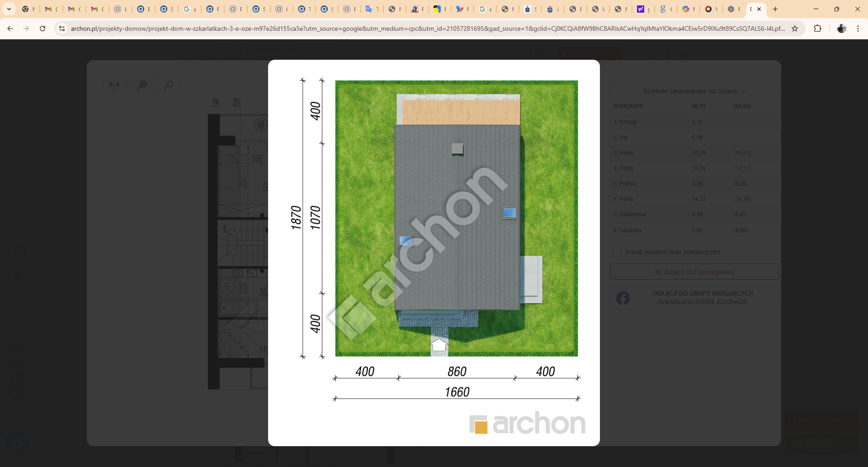This screenshot has height=467, width=868.
Task: Zoom out of the floor plan
Action: [x=169, y=85]
